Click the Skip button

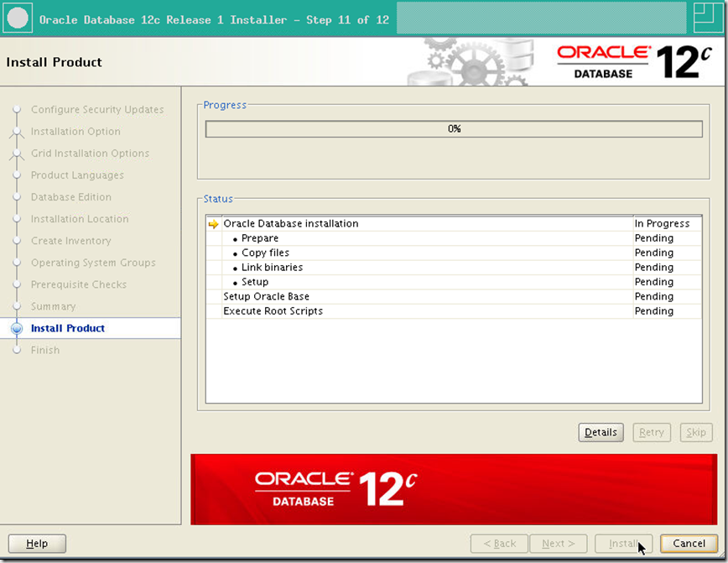click(696, 432)
